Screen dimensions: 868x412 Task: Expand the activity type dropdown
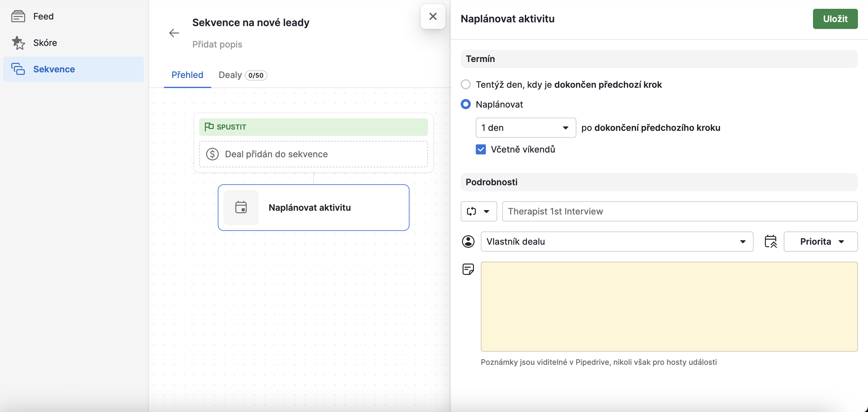479,211
